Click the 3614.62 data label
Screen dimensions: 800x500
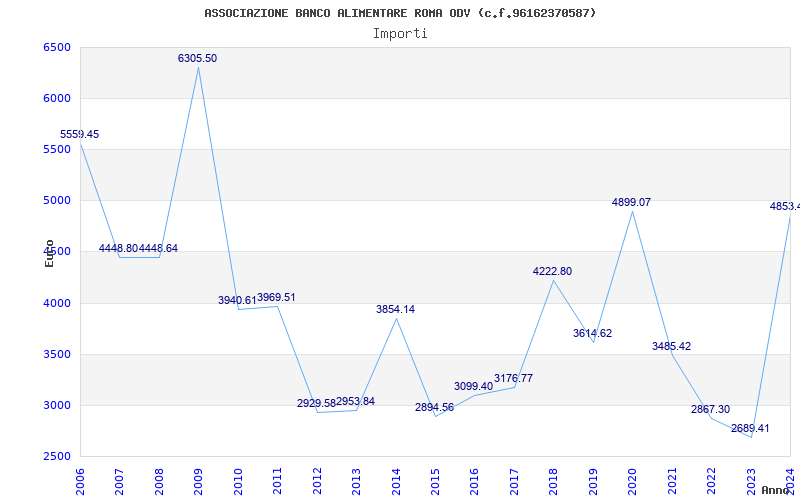592,334
